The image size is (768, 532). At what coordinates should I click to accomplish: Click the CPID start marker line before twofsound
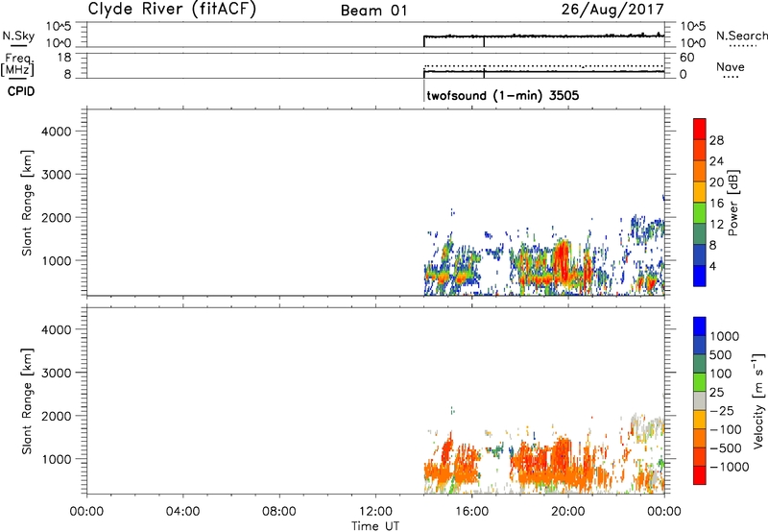click(x=423, y=90)
